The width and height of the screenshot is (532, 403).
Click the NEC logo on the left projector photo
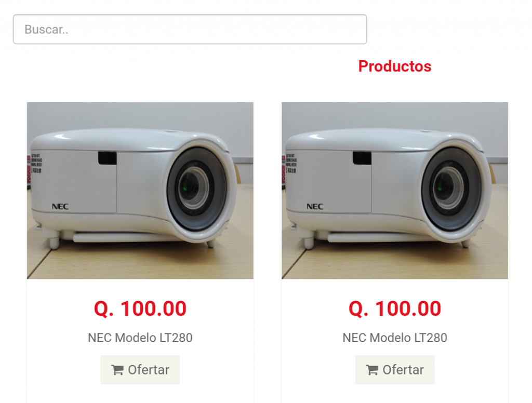60,206
